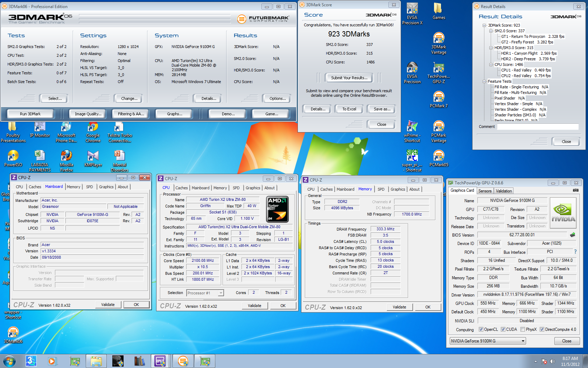Screen dimensions: 588x368
Task: Open Windows Media Player from taskbar
Action: tap(52, 361)
